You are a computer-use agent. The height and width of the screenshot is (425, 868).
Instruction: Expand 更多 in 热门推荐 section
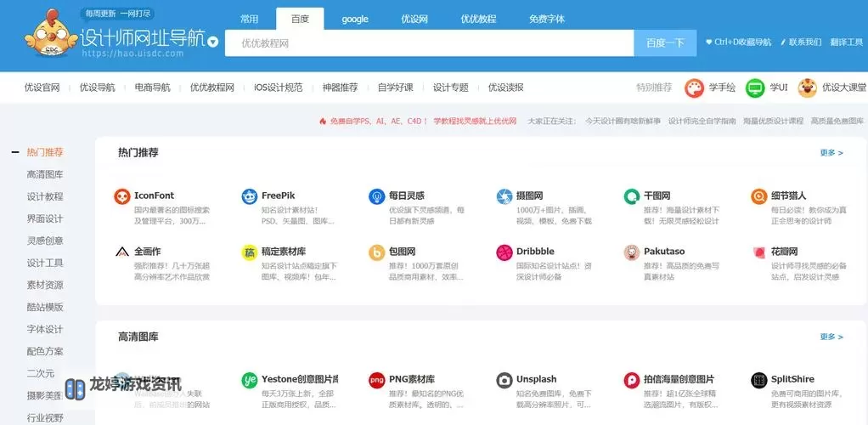831,153
